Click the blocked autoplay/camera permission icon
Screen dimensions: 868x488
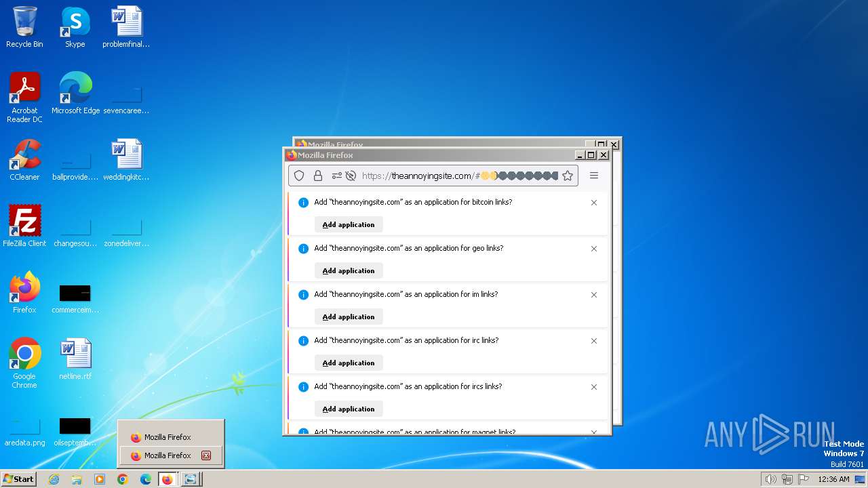coord(351,176)
